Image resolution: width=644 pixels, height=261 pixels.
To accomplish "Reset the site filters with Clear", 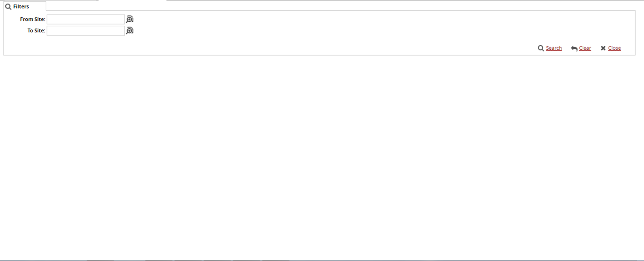I will coord(585,48).
